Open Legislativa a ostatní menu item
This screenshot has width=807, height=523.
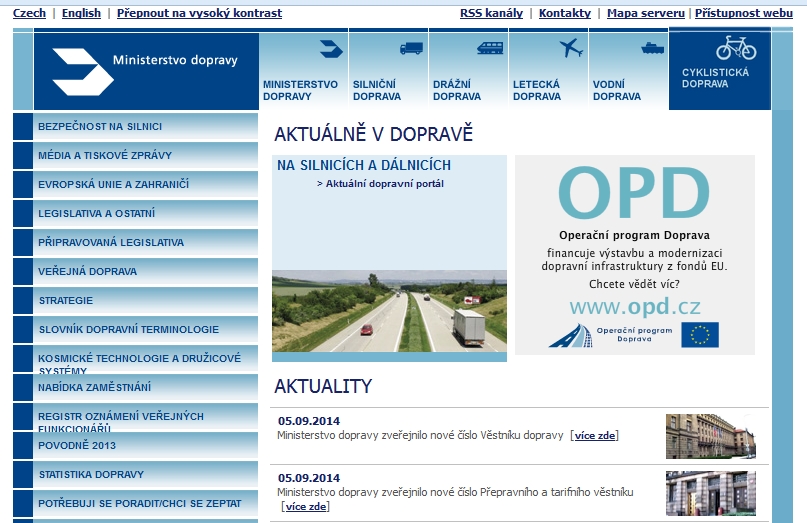(136, 214)
